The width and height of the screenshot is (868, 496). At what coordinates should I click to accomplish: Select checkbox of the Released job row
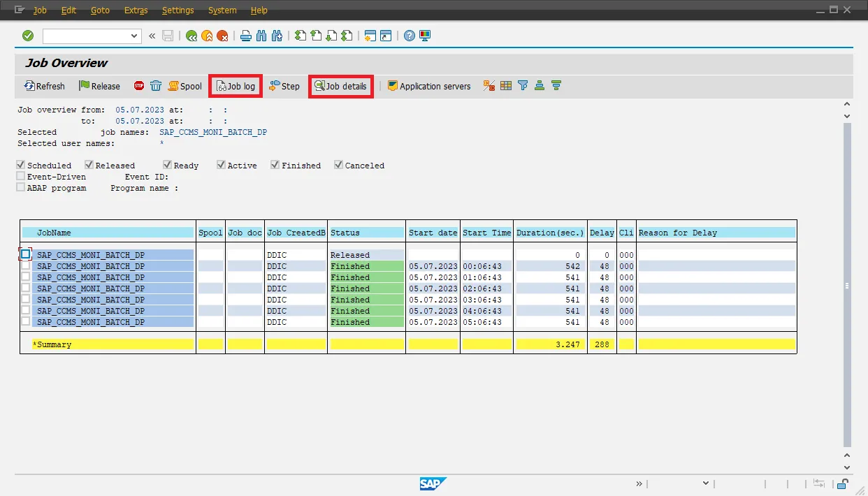pyautogui.click(x=26, y=254)
